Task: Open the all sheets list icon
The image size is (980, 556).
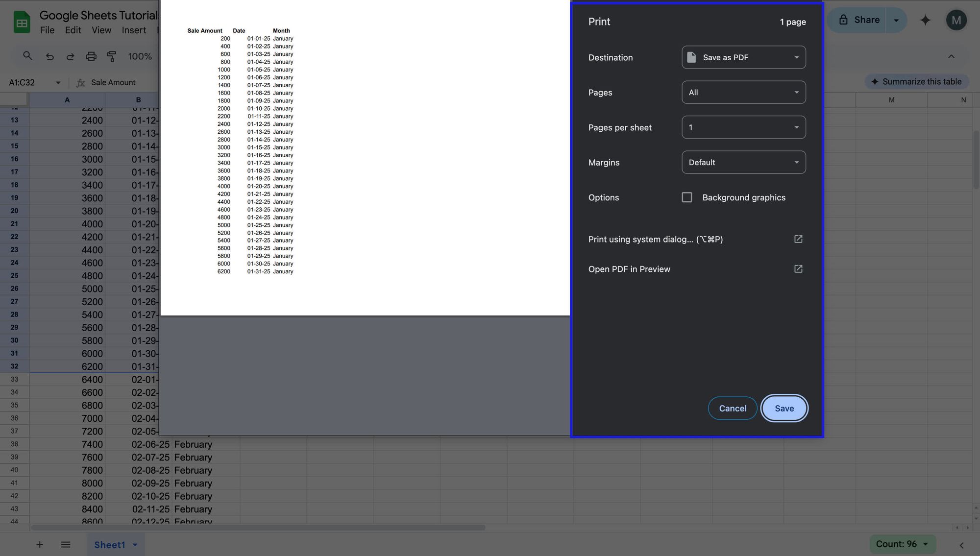Action: click(66, 544)
